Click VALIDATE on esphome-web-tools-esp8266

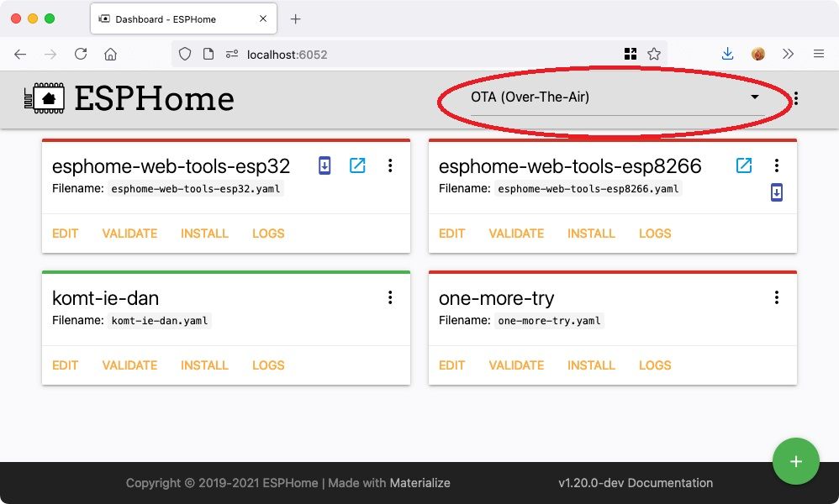click(x=516, y=234)
